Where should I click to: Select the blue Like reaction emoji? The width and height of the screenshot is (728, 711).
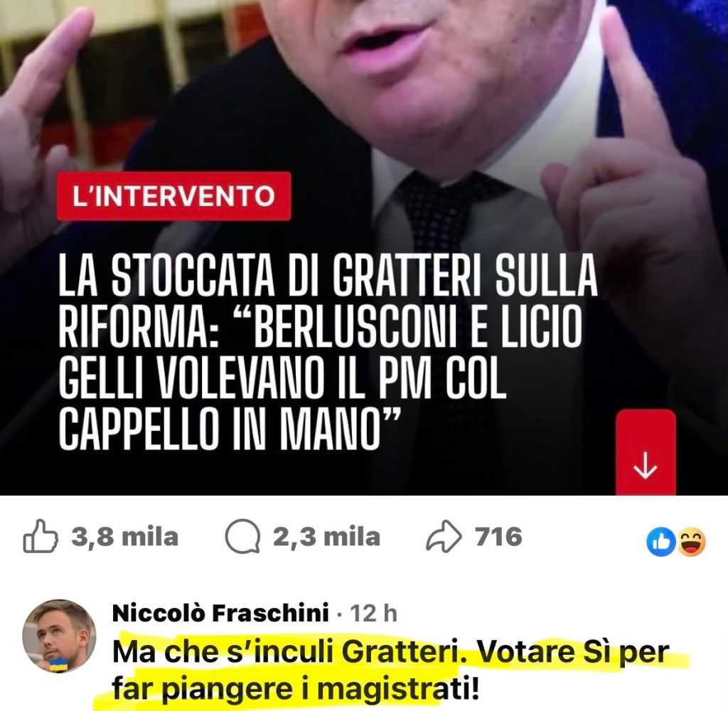pos(661,542)
